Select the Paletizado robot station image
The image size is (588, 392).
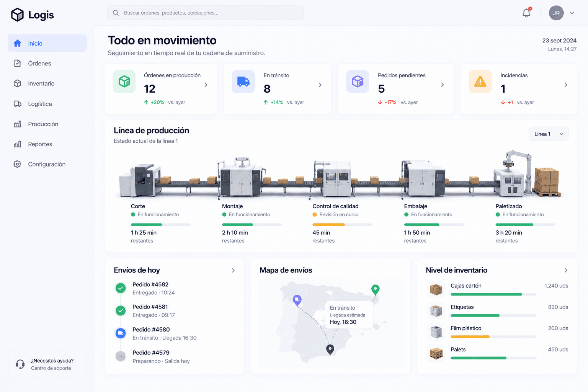[527, 174]
